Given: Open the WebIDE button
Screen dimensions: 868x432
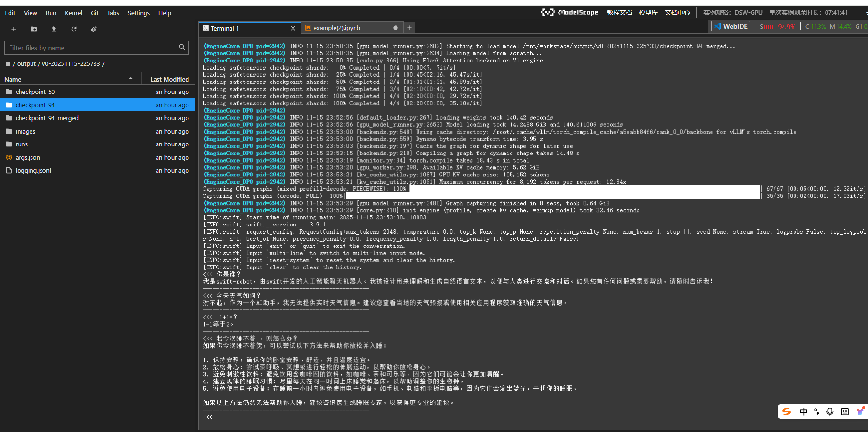Looking at the screenshot, I should 731,26.
